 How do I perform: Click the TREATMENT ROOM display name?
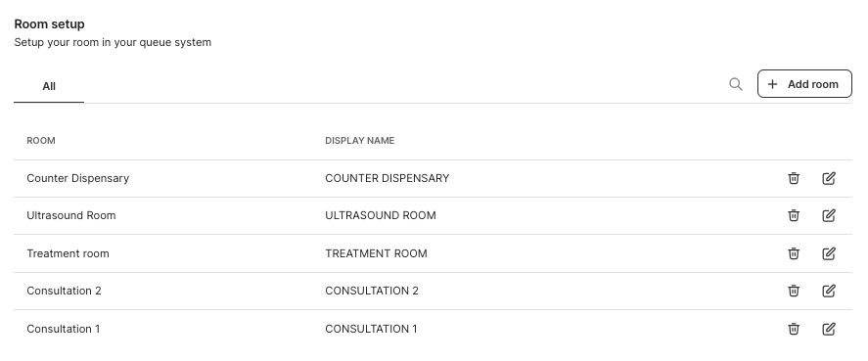[376, 253]
